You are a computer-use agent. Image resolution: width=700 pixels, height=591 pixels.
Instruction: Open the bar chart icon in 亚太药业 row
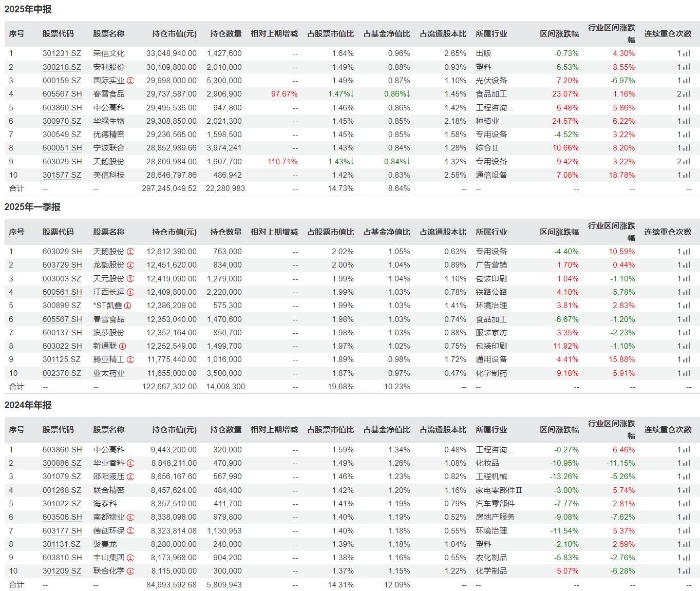tap(687, 373)
